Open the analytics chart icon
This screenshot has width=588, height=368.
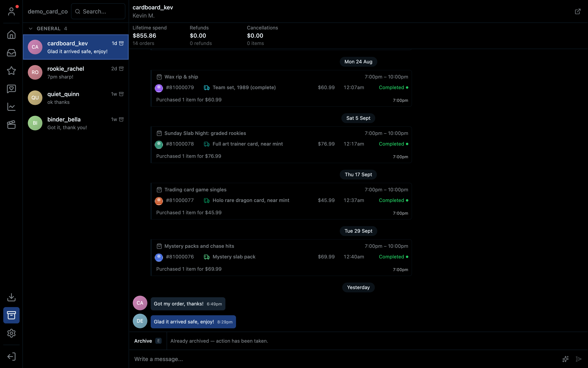[x=11, y=107]
